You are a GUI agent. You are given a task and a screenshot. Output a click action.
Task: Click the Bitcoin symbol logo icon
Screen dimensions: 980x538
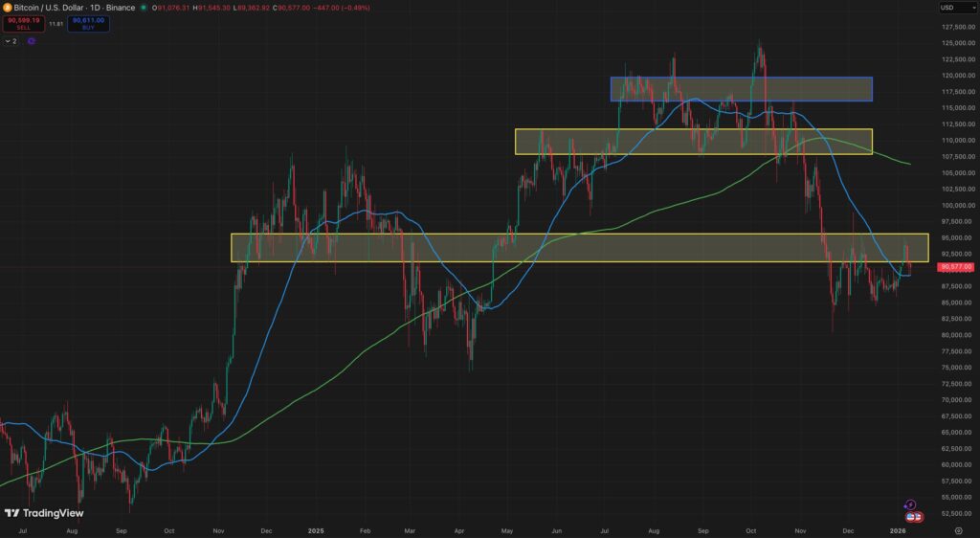[x=8, y=8]
